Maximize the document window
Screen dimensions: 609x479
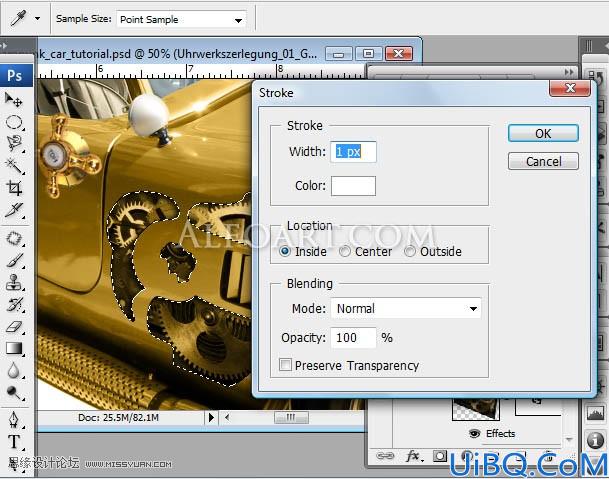pyautogui.click(x=368, y=54)
